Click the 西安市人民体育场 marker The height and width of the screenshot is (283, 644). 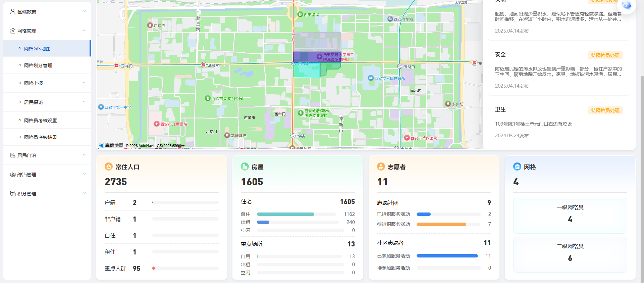(x=371, y=78)
